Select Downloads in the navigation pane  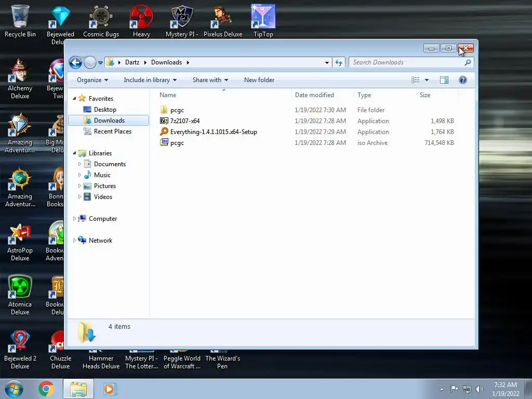click(x=109, y=121)
